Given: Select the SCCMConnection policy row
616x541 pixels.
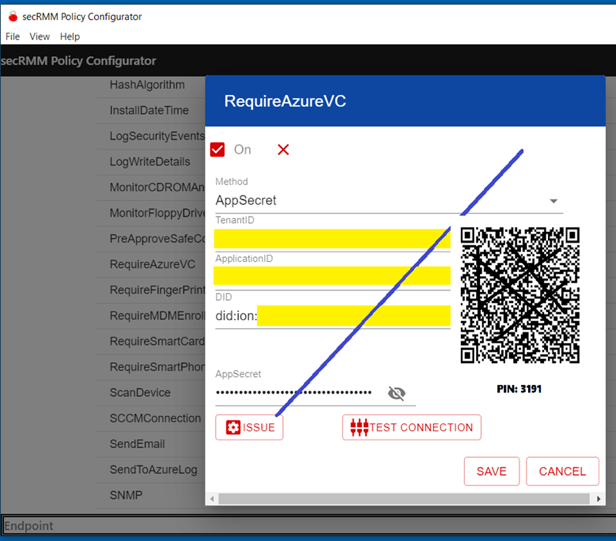Looking at the screenshot, I should 151,418.
